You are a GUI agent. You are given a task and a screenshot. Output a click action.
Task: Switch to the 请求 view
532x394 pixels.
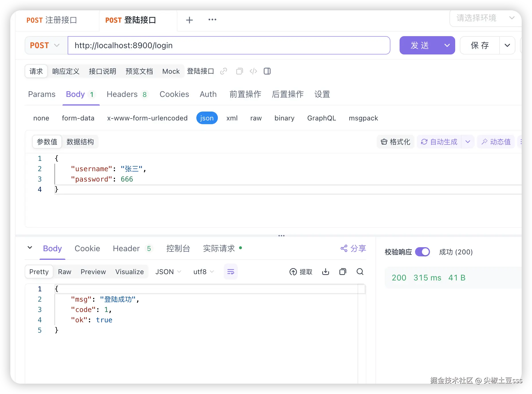[x=36, y=71]
